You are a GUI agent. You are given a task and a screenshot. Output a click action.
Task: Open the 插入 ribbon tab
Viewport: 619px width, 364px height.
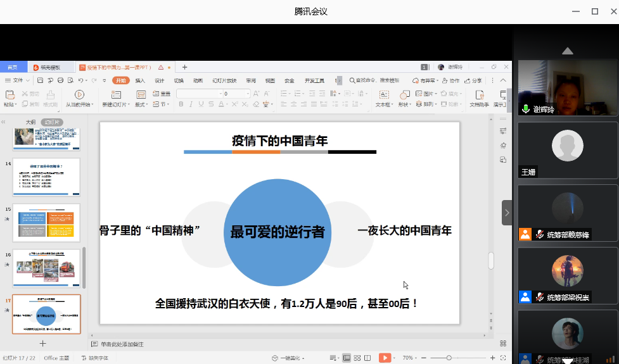140,80
